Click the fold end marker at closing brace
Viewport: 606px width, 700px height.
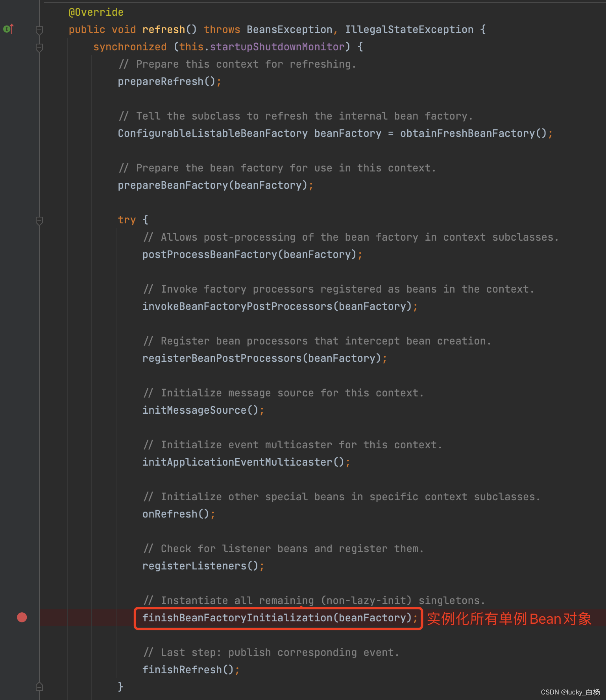click(x=39, y=687)
